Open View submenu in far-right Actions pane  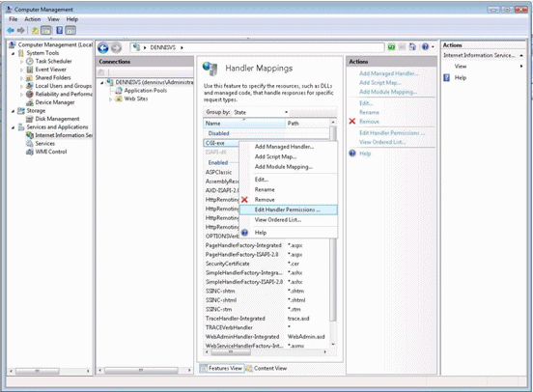coord(484,67)
